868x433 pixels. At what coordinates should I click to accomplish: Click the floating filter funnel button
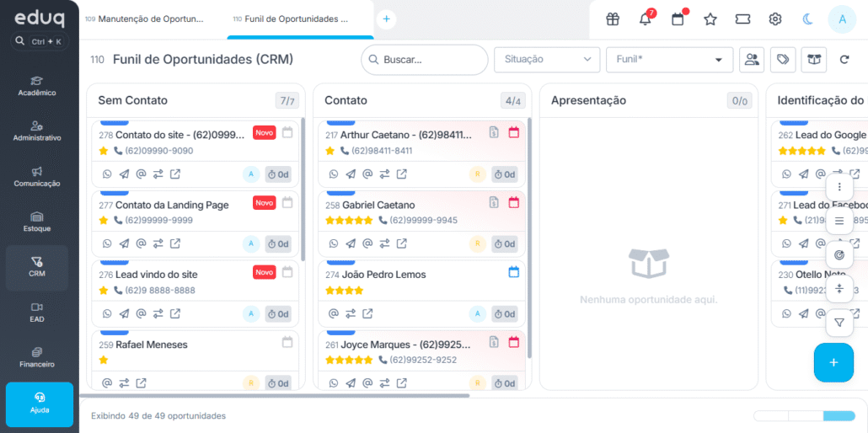[x=839, y=323]
